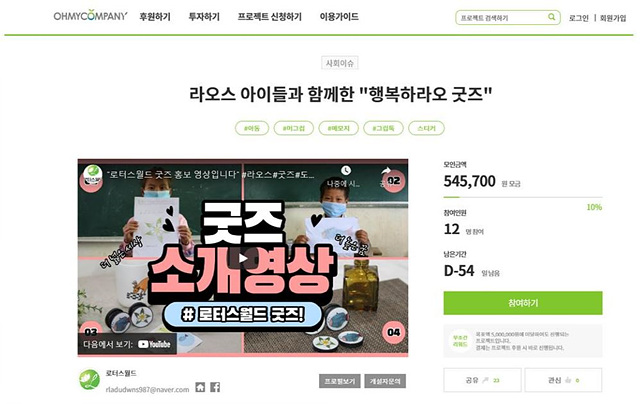Focus the 프로젝트 검색하기 search field
The height and width of the screenshot is (404, 640).
[503, 18]
